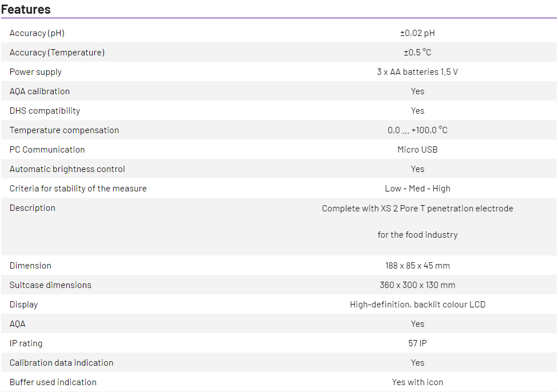Select the 57 IP rating value

[x=417, y=343]
